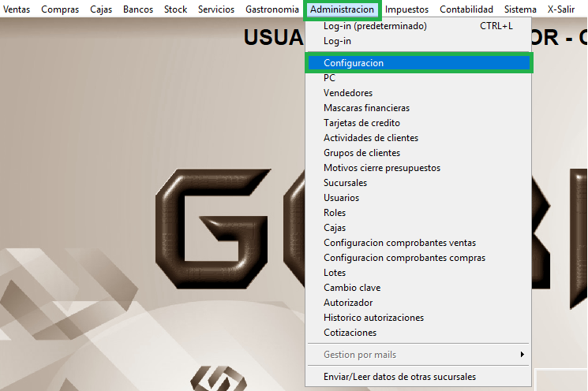Open Vendedores from the menu
588x391 pixels.
(x=419, y=93)
